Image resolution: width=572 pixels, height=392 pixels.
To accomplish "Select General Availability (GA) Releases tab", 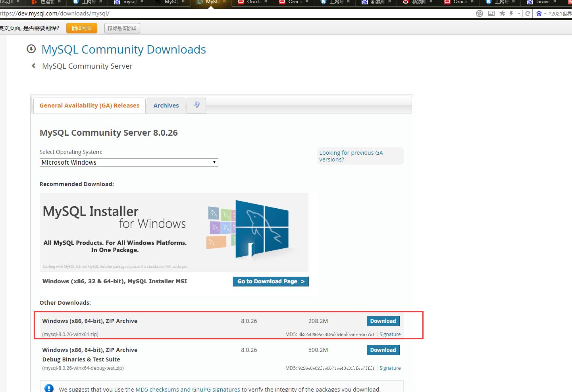I will (x=89, y=106).
